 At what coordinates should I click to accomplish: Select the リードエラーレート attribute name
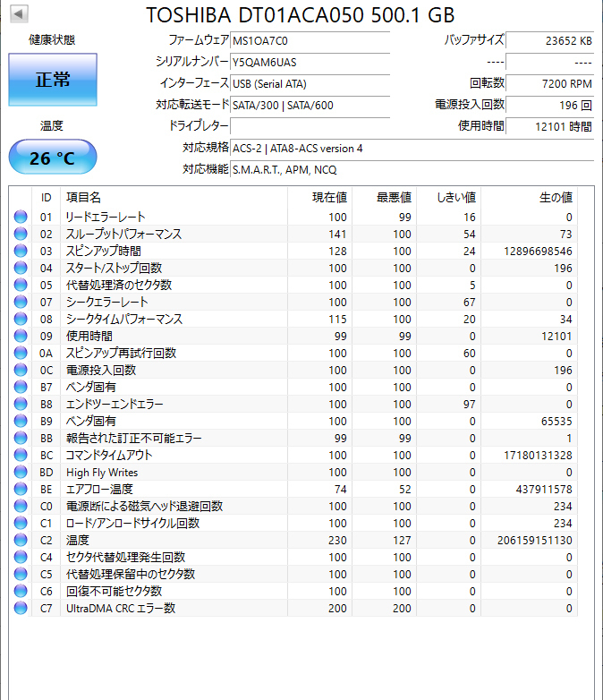coord(106,217)
